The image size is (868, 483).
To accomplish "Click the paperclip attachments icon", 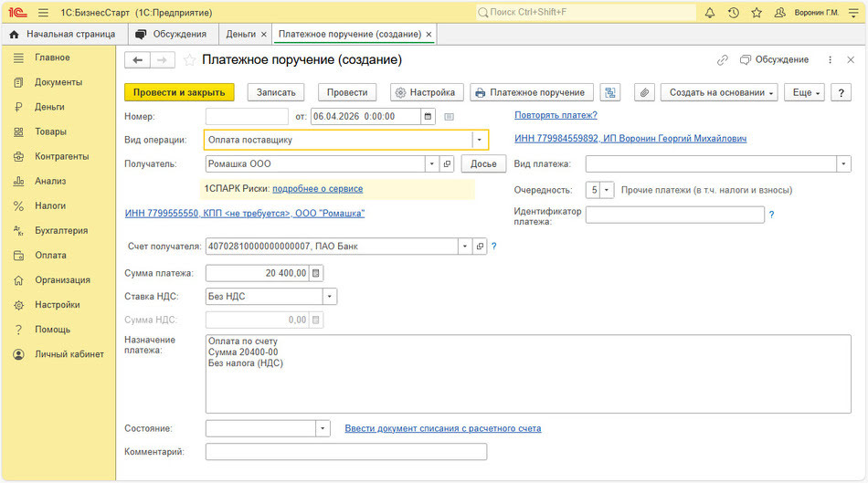I will pos(644,92).
